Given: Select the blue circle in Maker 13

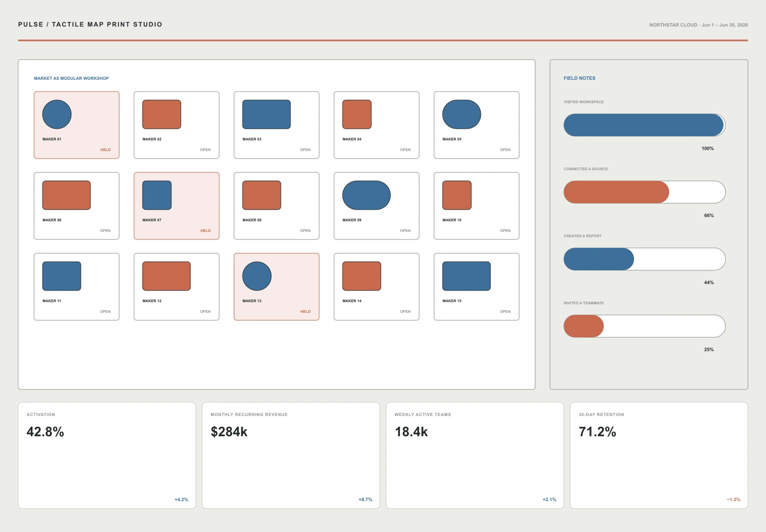Looking at the screenshot, I should 257,276.
